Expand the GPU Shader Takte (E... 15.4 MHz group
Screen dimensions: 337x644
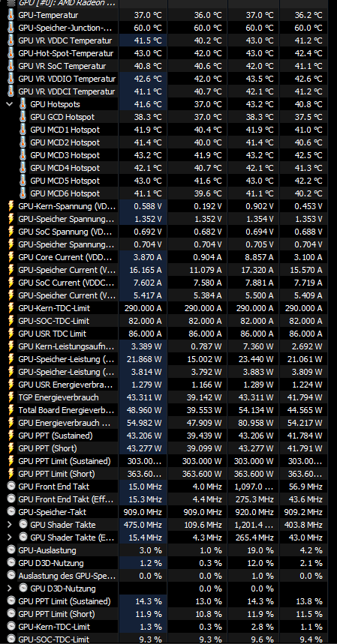pyautogui.click(x=10, y=538)
